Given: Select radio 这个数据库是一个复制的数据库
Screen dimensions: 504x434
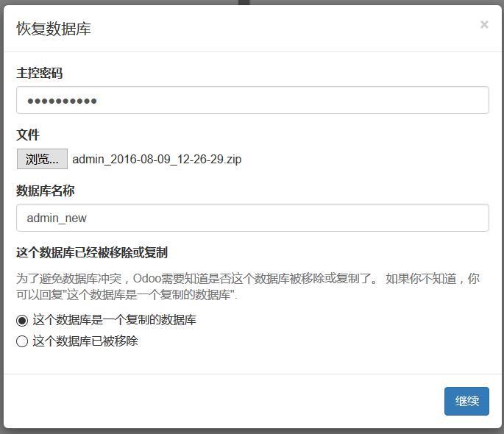Looking at the screenshot, I should [22, 320].
